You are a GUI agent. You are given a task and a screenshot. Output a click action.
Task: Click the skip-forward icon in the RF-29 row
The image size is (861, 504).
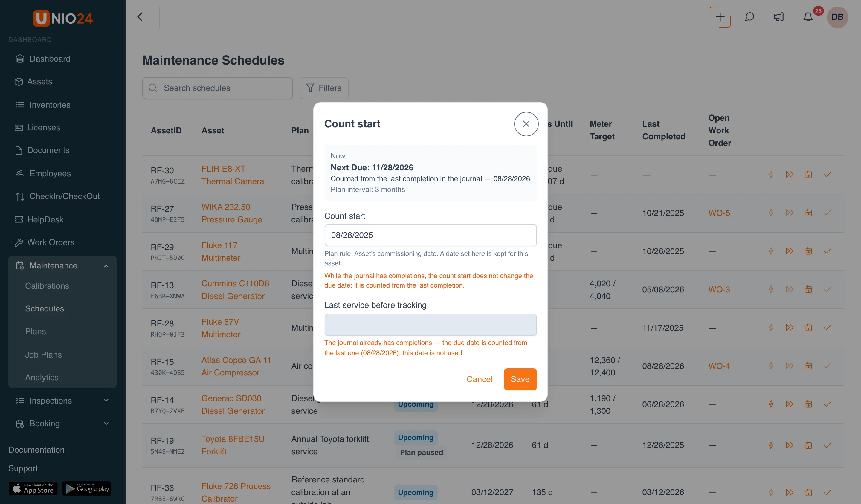(x=790, y=251)
